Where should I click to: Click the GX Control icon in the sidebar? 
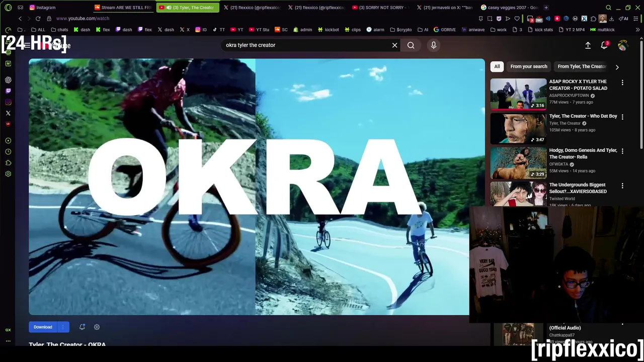[x=8, y=330]
